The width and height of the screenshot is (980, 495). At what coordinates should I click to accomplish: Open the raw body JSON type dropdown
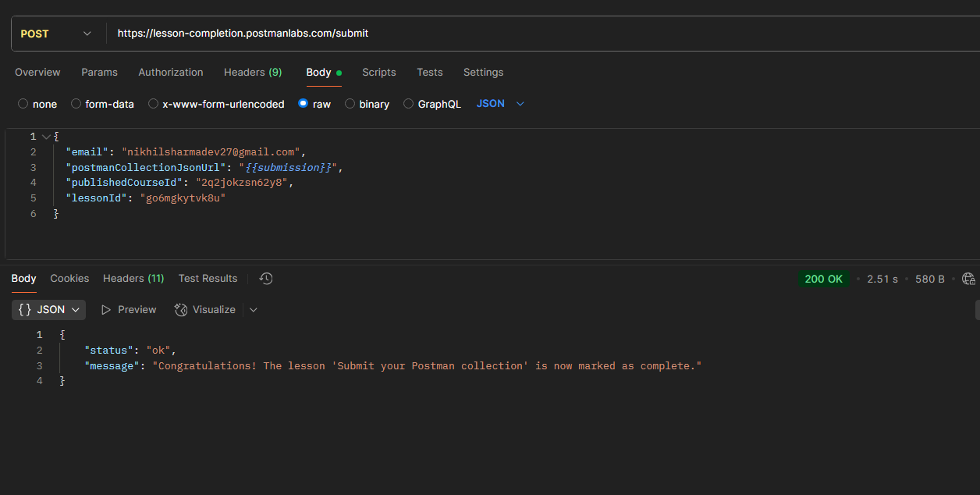tap(500, 104)
